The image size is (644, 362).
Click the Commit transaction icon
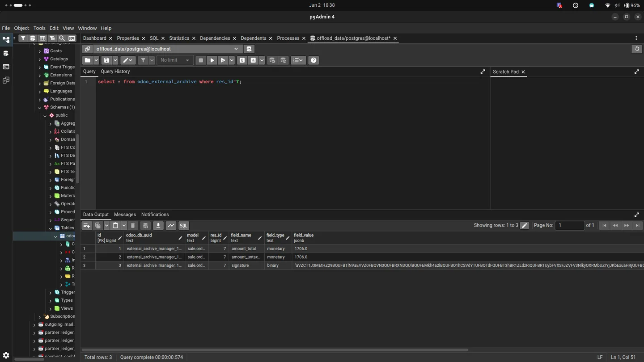(272, 60)
